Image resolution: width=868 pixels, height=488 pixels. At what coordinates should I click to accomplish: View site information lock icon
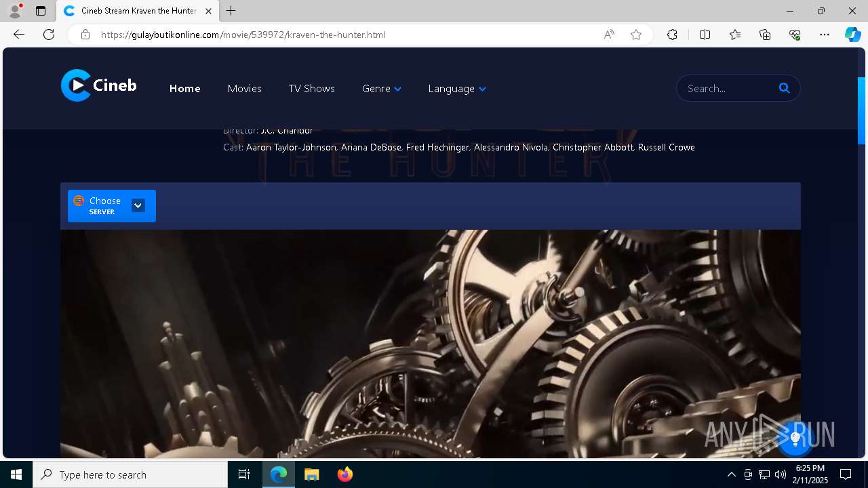point(85,35)
